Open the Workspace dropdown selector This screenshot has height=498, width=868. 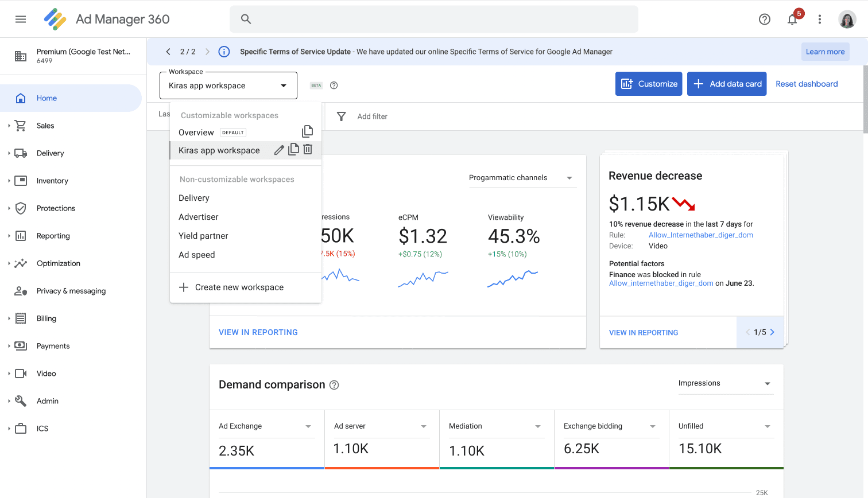tap(228, 85)
